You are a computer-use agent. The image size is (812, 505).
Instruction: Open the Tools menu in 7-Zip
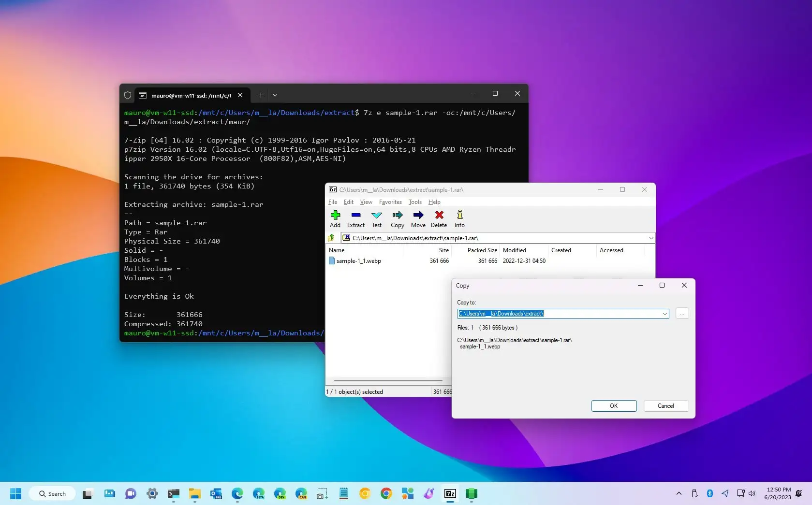point(414,202)
